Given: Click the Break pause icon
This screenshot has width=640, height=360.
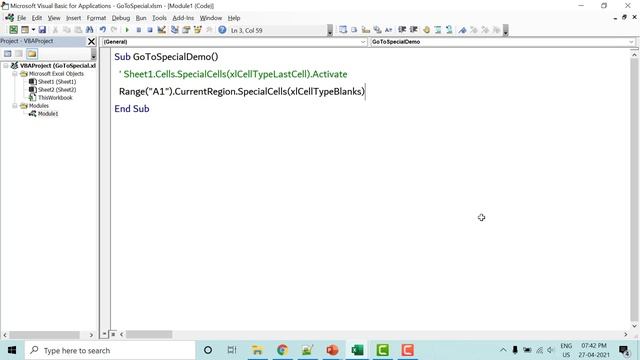Looking at the screenshot, I should (x=139, y=30).
